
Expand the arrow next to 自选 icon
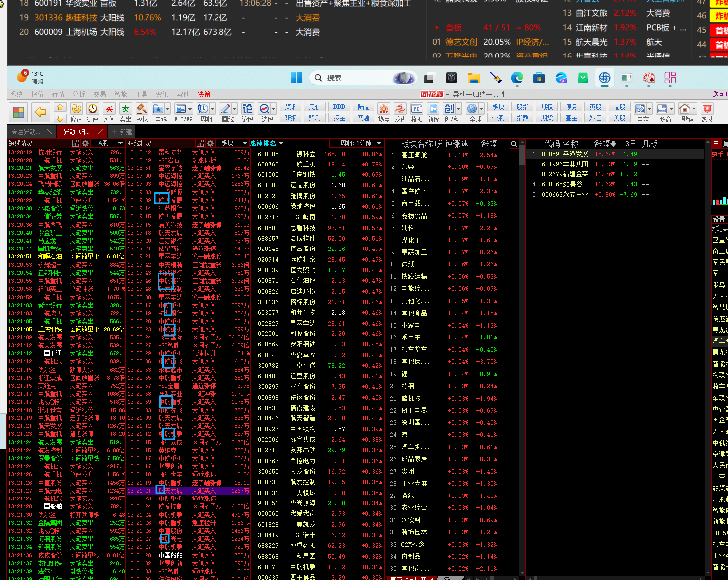[x=167, y=109]
